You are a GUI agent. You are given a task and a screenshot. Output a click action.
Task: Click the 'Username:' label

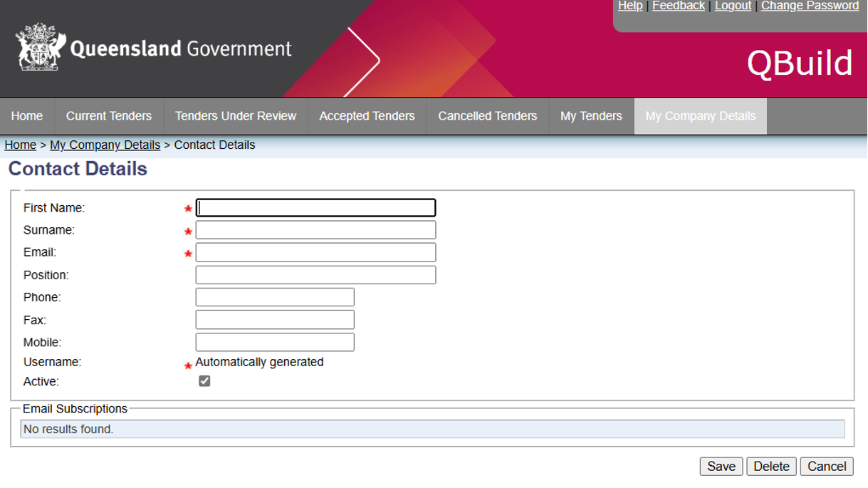(53, 362)
